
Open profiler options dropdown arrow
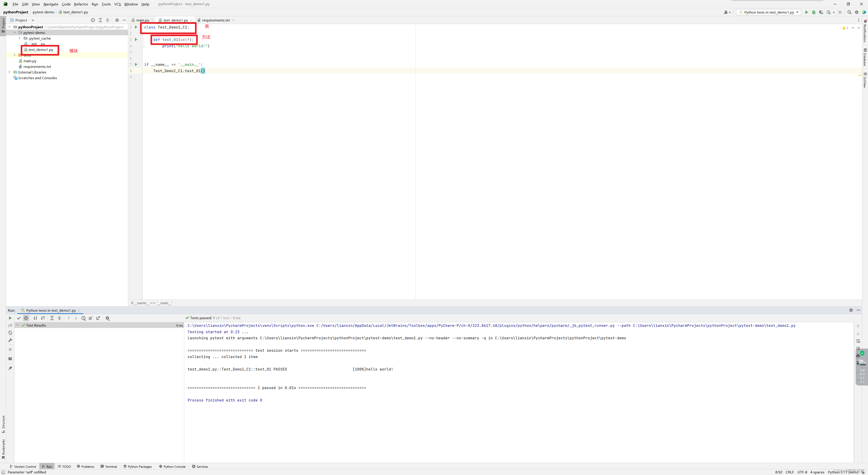pos(834,12)
